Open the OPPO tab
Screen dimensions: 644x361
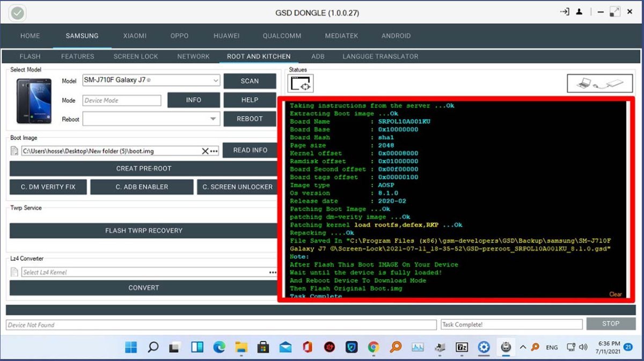180,36
